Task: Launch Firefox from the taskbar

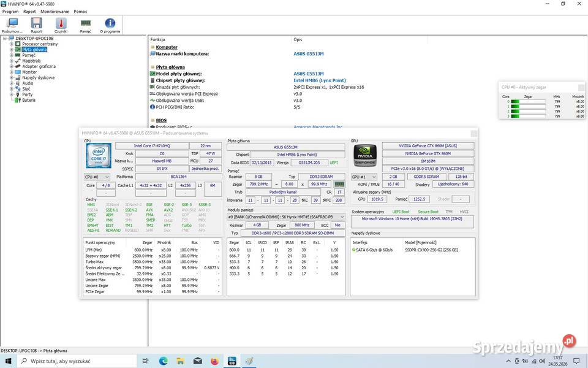Action: point(214,361)
